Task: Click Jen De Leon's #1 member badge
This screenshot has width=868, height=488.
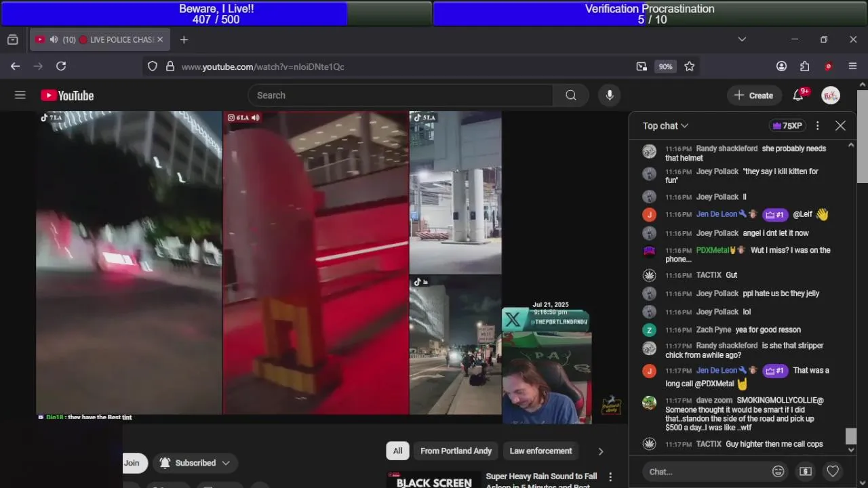Action: tap(774, 215)
